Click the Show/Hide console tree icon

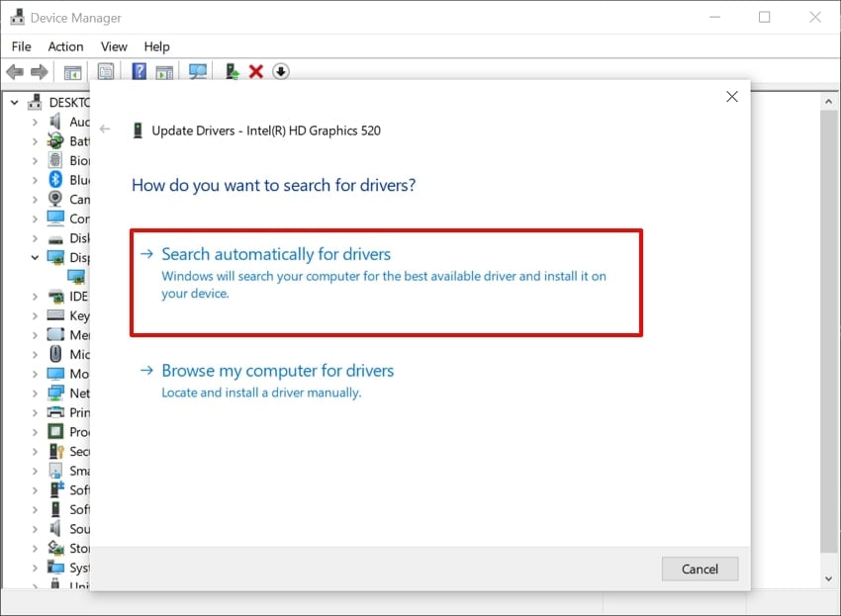[71, 71]
